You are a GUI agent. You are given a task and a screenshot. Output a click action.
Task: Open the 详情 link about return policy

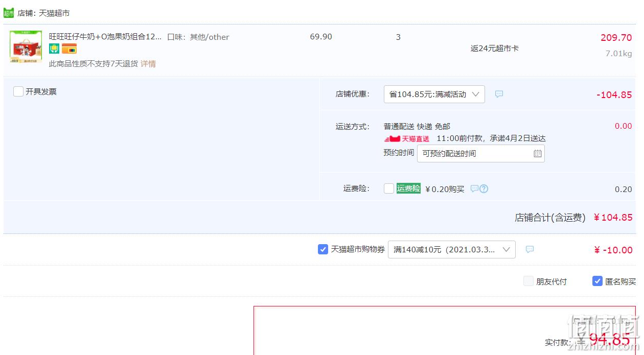(148, 64)
